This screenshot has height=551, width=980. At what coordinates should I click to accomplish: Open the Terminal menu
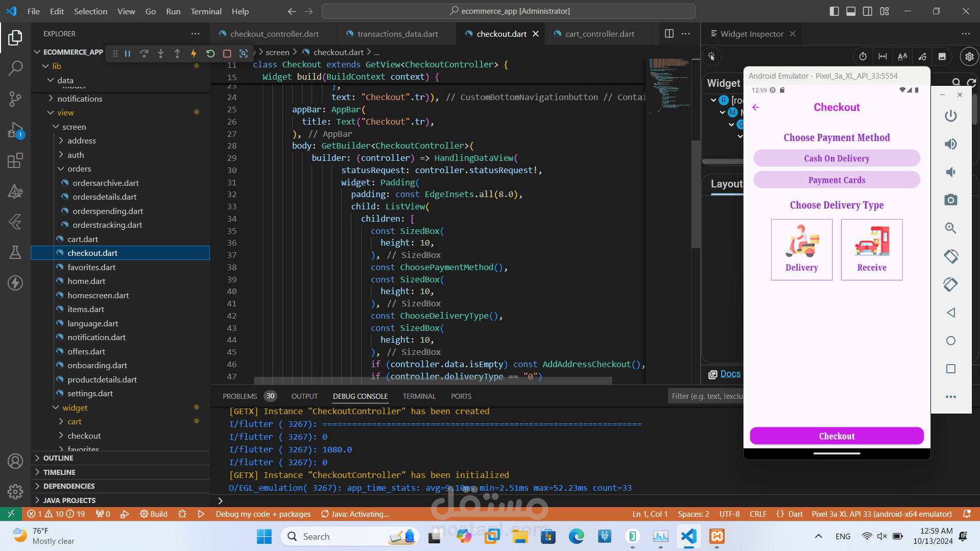[x=206, y=11]
